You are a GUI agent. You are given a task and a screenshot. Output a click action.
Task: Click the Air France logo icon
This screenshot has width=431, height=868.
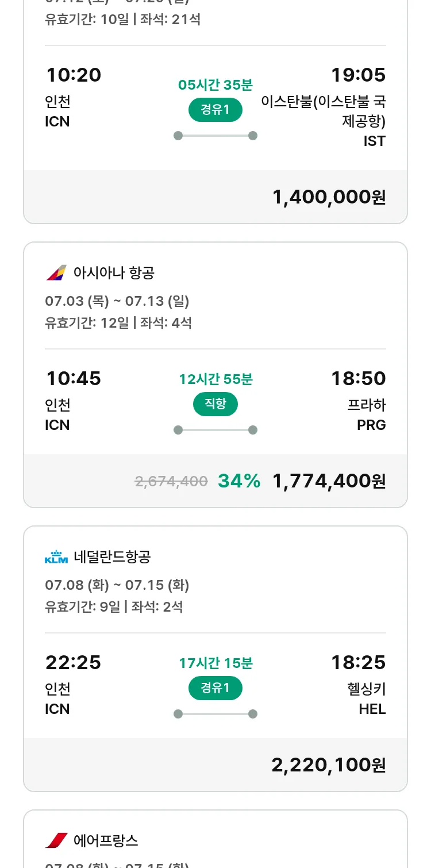pyautogui.click(x=56, y=840)
